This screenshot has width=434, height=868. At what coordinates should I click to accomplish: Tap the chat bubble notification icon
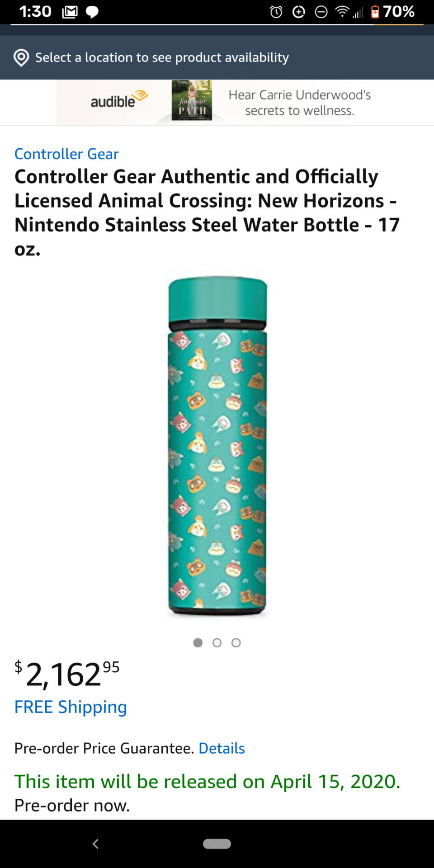tap(92, 12)
